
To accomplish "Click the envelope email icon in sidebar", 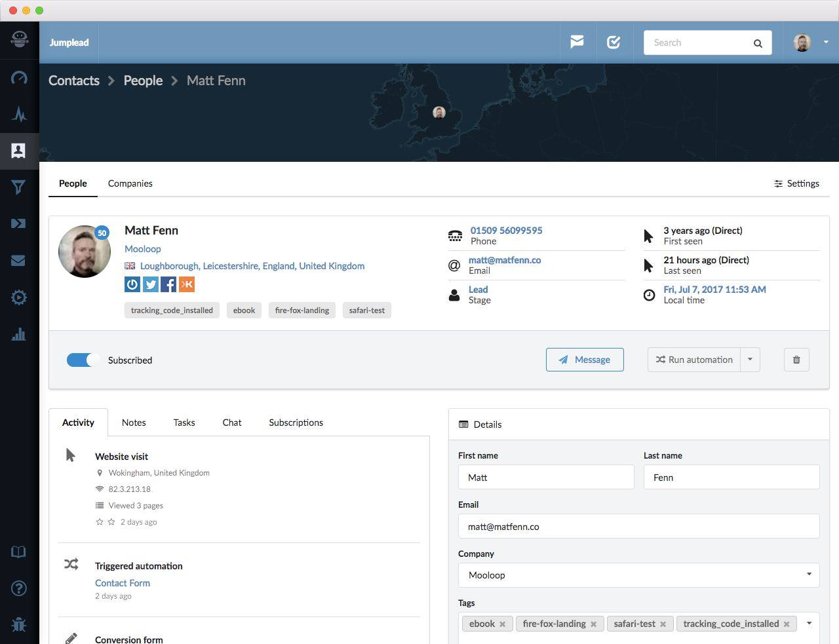I will pyautogui.click(x=19, y=261).
